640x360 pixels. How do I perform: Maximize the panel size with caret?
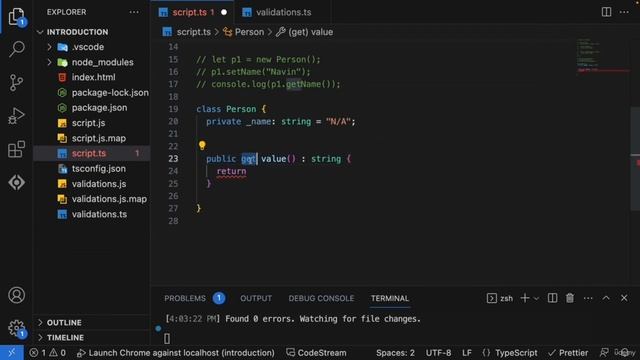[606, 298]
